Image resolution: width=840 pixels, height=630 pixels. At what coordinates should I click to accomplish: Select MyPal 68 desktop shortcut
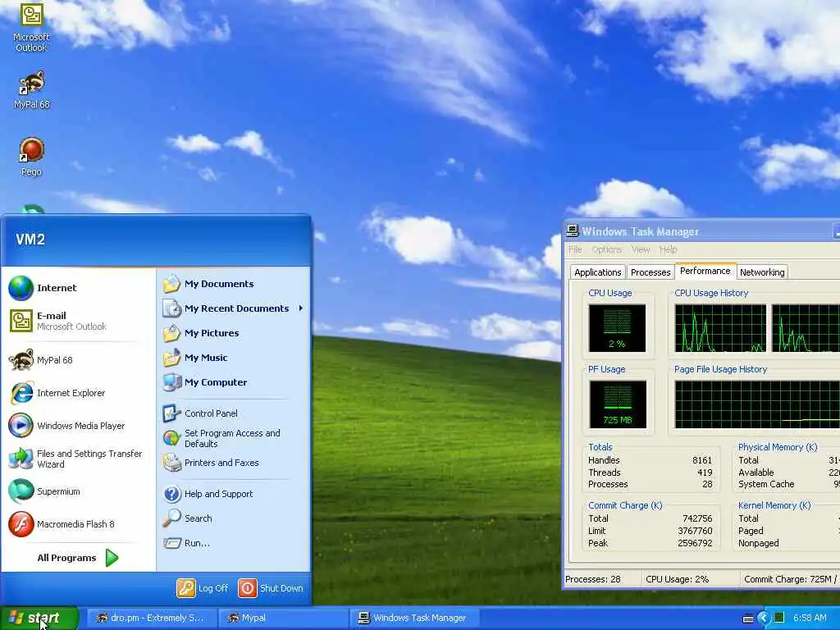[32, 89]
